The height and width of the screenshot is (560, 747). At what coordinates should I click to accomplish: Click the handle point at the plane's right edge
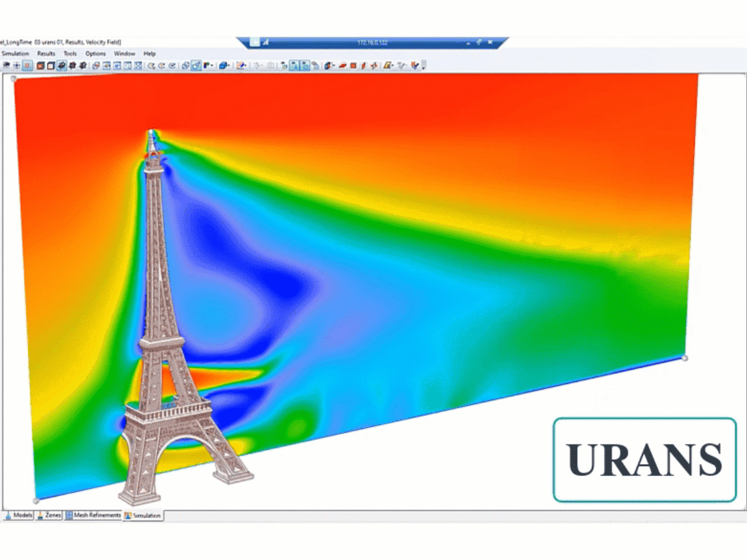click(x=685, y=357)
